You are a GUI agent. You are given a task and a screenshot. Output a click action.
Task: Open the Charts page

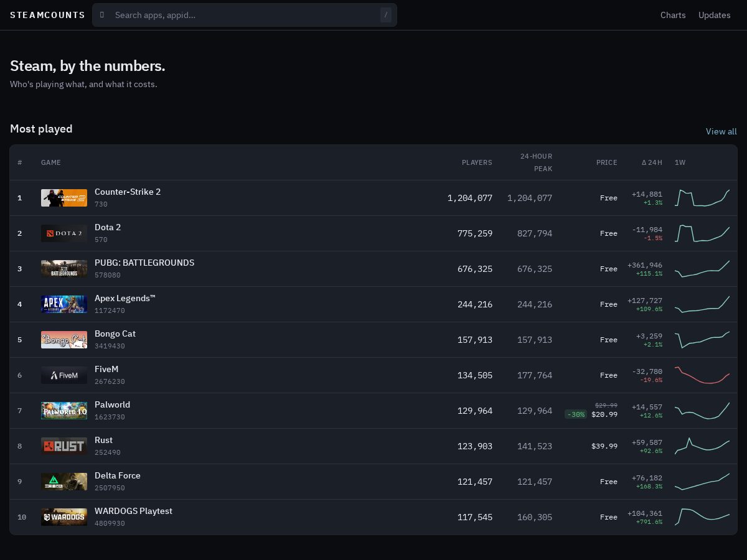pos(673,15)
